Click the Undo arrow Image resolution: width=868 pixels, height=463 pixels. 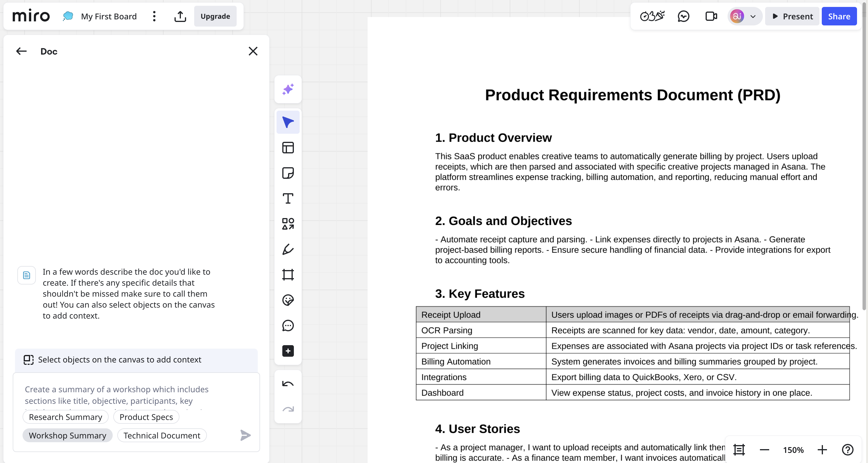[288, 384]
